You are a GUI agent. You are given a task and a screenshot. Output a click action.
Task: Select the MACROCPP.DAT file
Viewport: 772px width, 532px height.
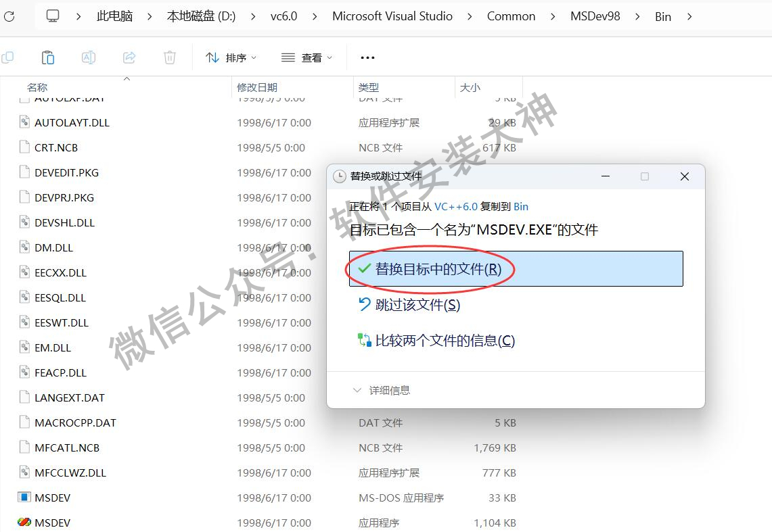point(75,423)
